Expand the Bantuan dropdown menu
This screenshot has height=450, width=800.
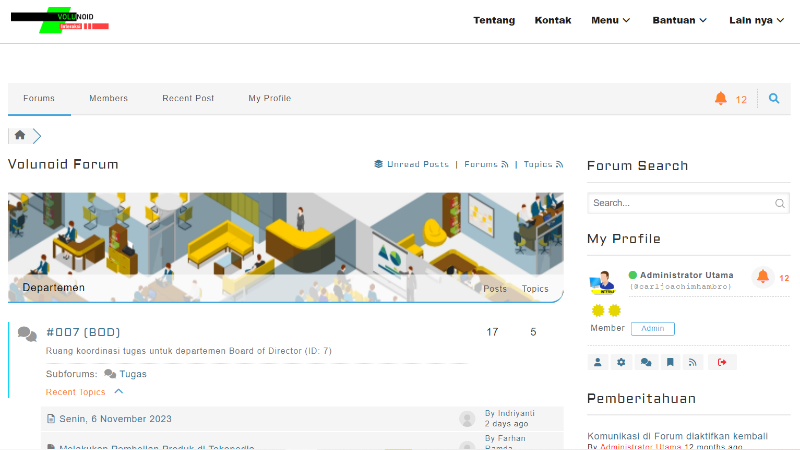coord(679,20)
